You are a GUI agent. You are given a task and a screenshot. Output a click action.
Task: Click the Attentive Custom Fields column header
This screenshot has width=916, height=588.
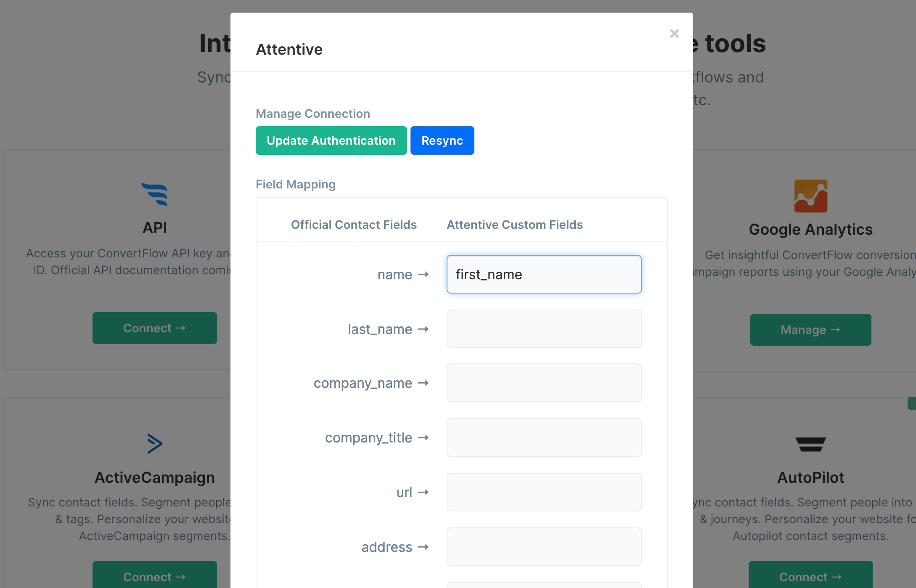point(515,225)
